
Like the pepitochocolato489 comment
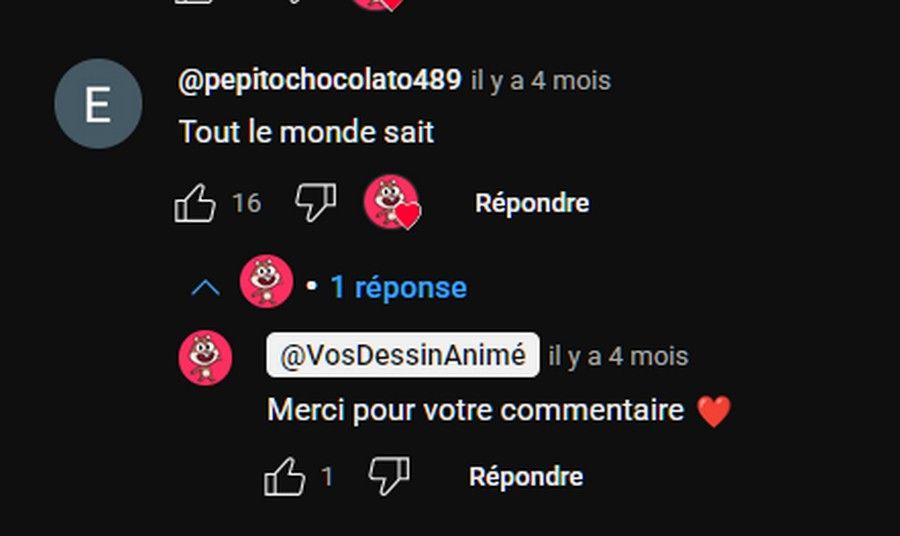tap(195, 203)
